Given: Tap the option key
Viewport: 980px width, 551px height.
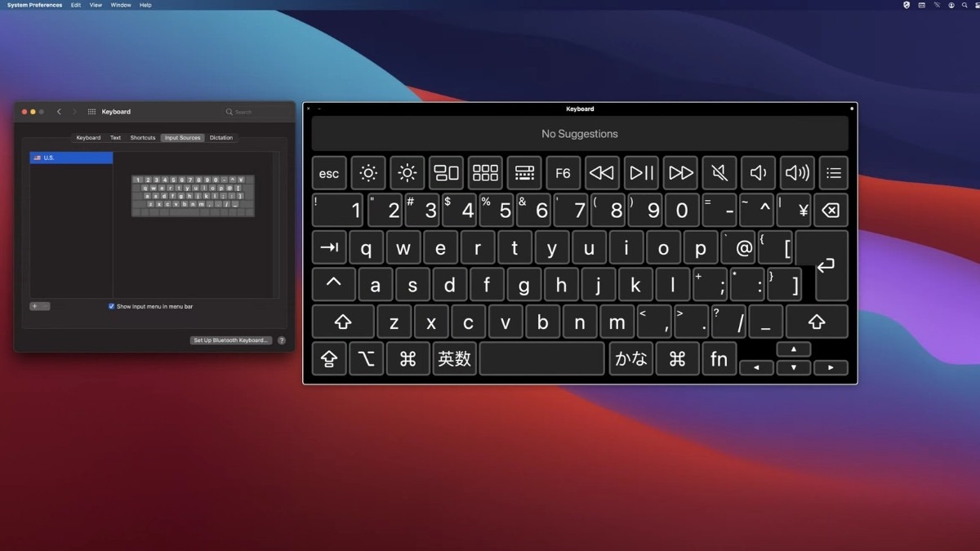Looking at the screenshot, I should coord(367,358).
